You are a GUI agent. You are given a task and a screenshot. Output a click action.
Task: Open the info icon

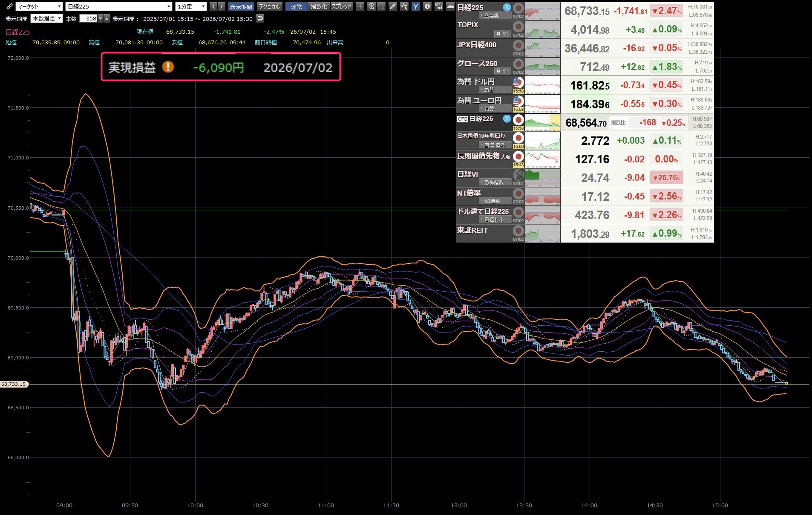(x=427, y=6)
